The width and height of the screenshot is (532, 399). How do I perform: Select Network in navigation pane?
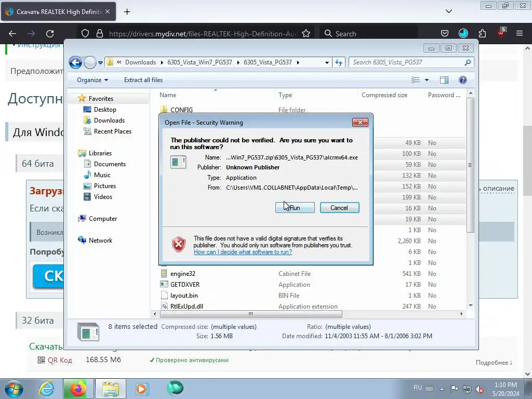pos(100,241)
